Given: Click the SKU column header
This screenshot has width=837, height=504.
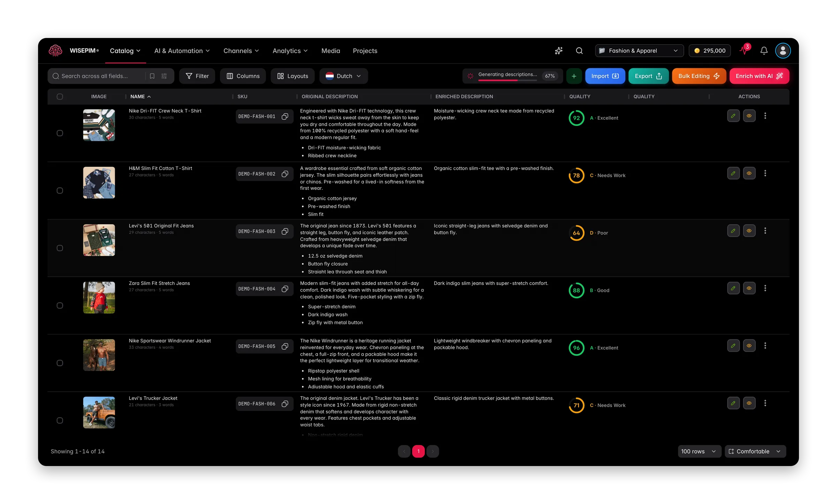Looking at the screenshot, I should (x=242, y=97).
